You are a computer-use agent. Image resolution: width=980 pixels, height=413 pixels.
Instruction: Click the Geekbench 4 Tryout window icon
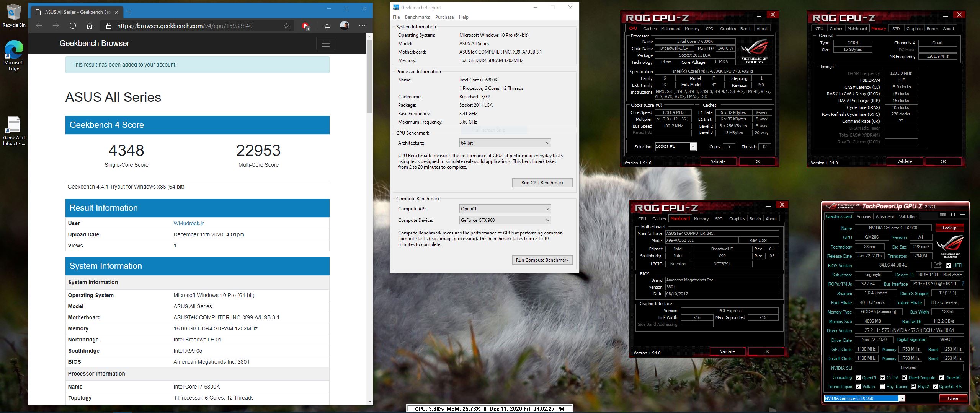coord(396,7)
